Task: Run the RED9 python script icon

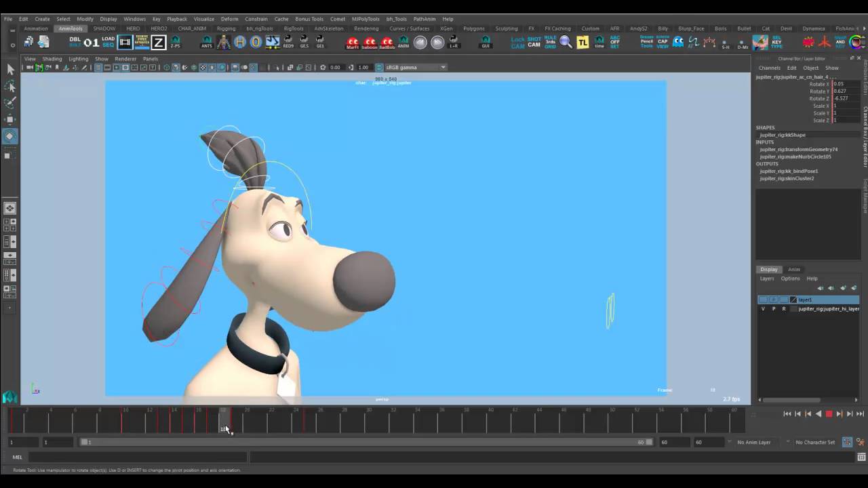Action: click(288, 42)
